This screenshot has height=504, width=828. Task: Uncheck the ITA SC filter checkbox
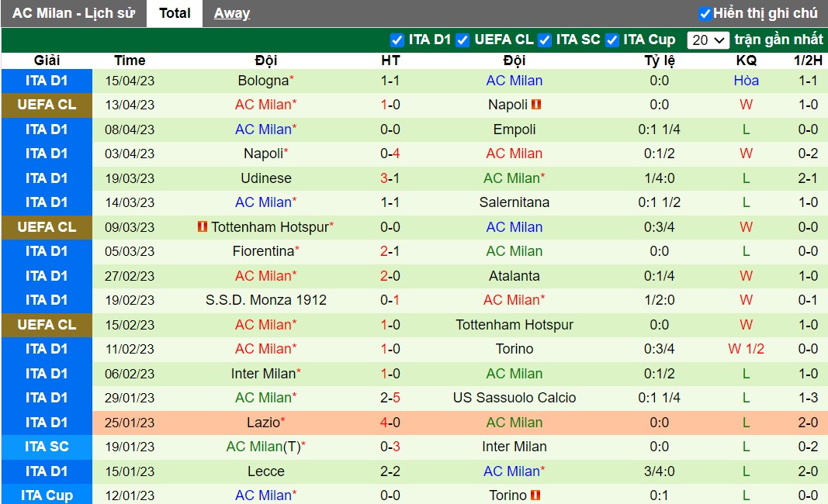(545, 40)
